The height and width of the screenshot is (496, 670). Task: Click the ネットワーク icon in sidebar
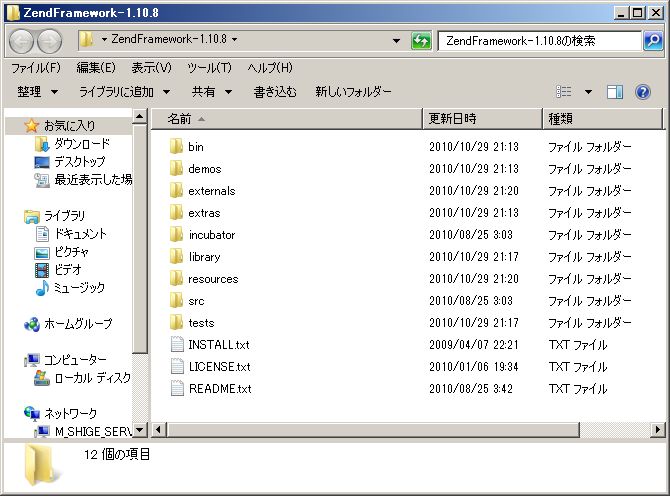point(32,413)
